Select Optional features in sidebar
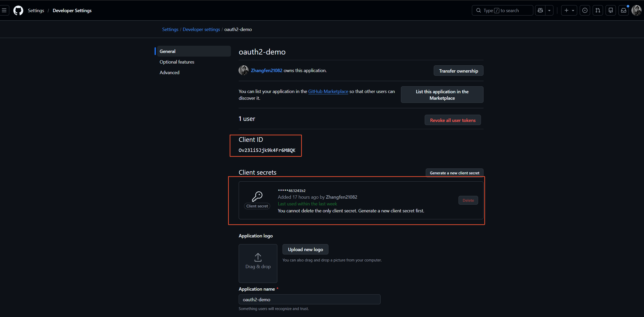 click(177, 62)
